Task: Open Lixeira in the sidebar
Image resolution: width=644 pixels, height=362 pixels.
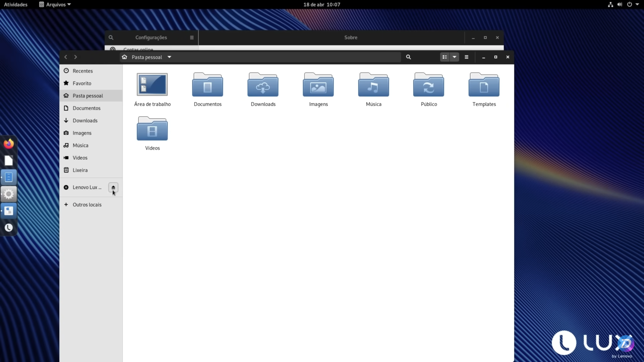Action: [x=80, y=170]
